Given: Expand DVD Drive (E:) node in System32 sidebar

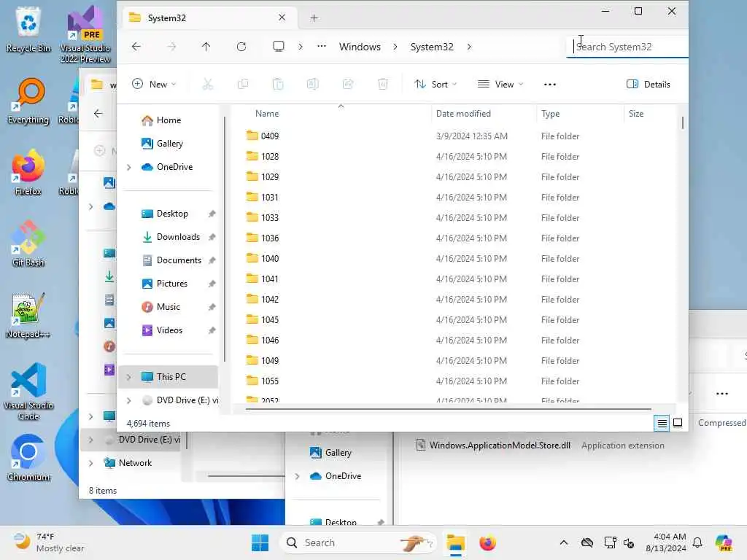Looking at the screenshot, I should pos(128,400).
